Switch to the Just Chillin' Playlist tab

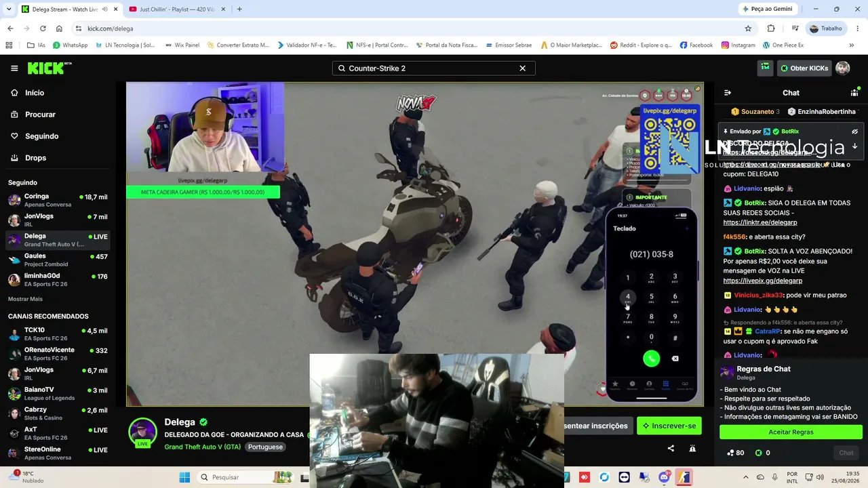pyautogui.click(x=176, y=9)
